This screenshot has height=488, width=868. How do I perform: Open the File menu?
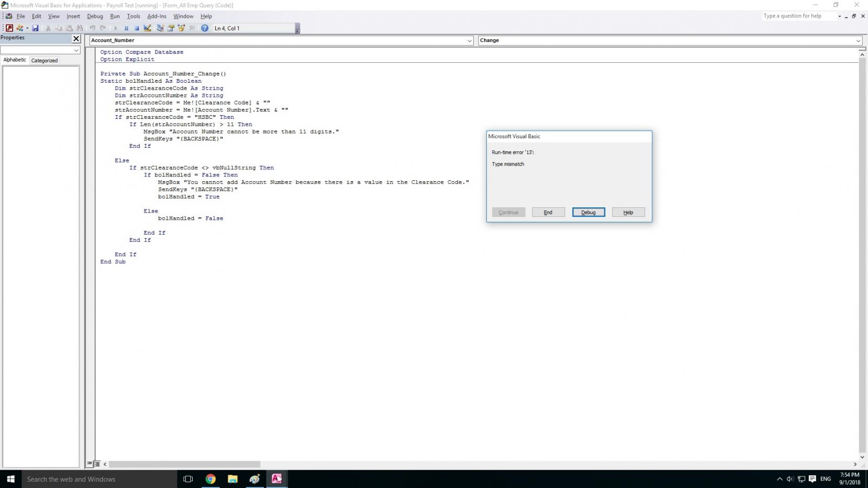click(21, 16)
